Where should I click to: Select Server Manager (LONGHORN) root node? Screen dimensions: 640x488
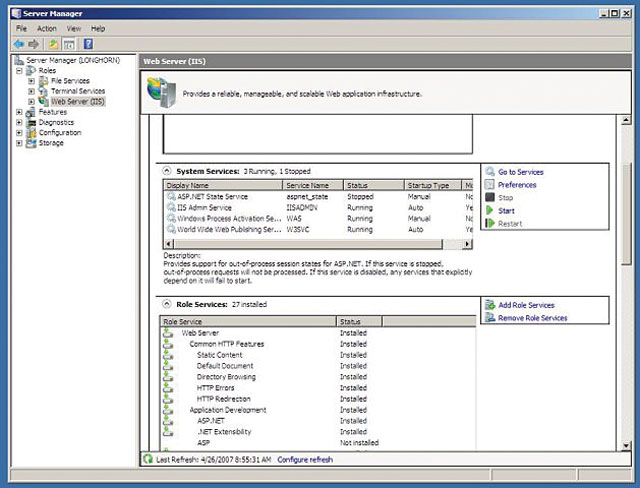[73, 60]
